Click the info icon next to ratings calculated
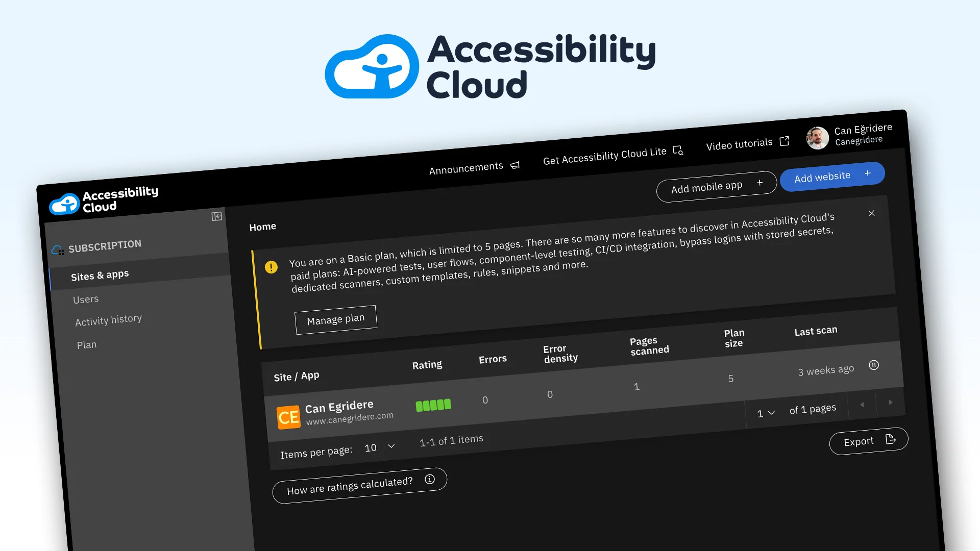Viewport: 980px width, 551px height. coord(430,479)
